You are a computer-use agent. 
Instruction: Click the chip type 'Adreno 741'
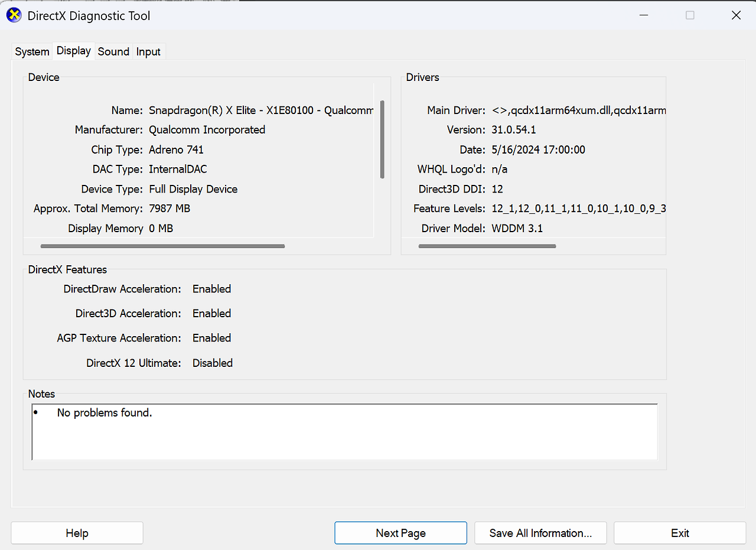coord(176,149)
